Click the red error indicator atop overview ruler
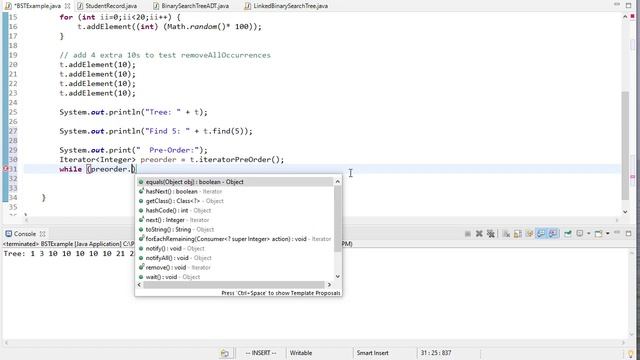The height and width of the screenshot is (360, 640). tap(633, 17)
